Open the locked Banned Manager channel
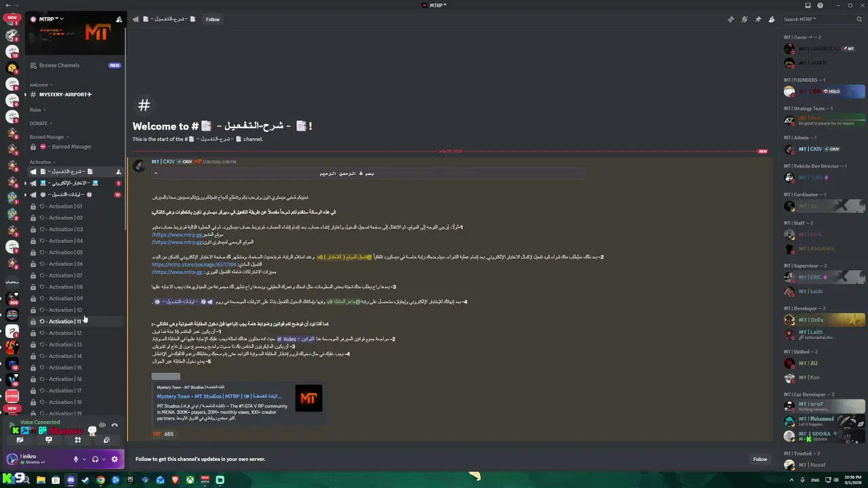This screenshot has height=488, width=868. click(x=75, y=146)
